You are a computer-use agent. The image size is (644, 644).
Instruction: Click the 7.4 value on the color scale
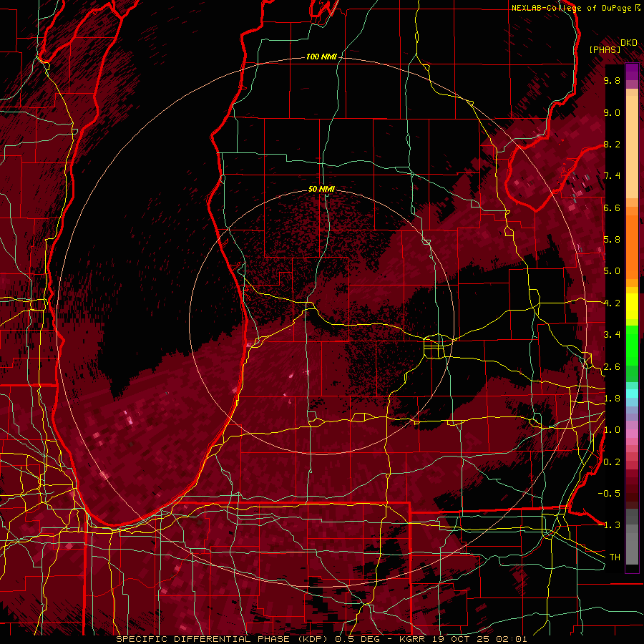pos(612,176)
